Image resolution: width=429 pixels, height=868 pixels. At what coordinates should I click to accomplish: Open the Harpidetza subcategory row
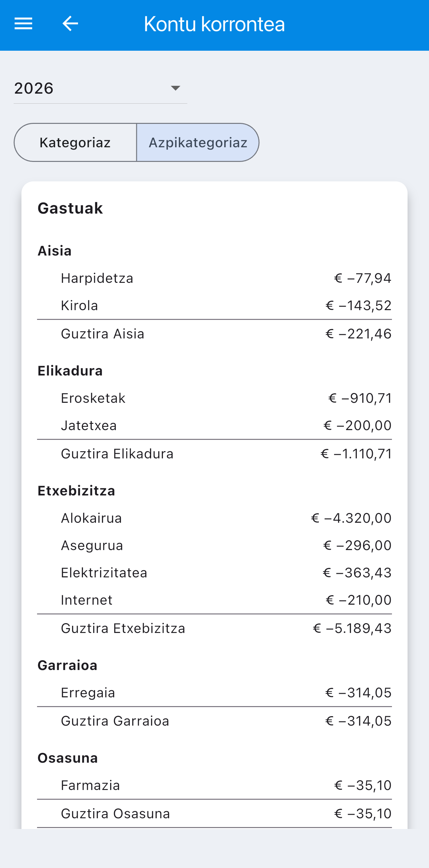click(x=214, y=278)
